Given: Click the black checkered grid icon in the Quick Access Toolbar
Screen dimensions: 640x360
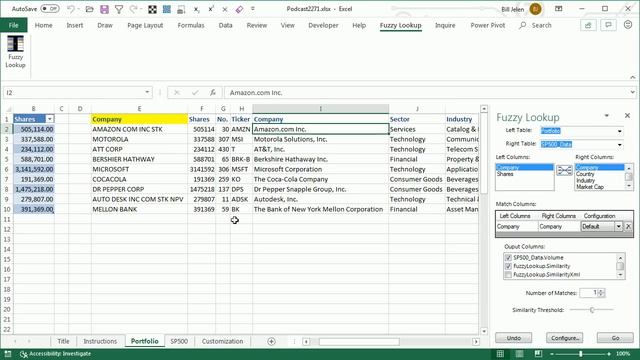Looking at the screenshot, I should coord(152,9).
